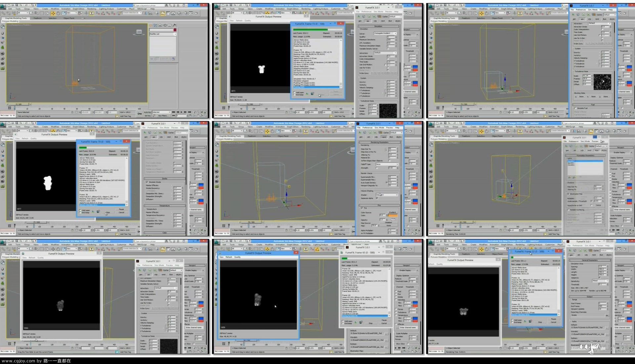Click the Auto Key button in top-left frame

(x=148, y=112)
